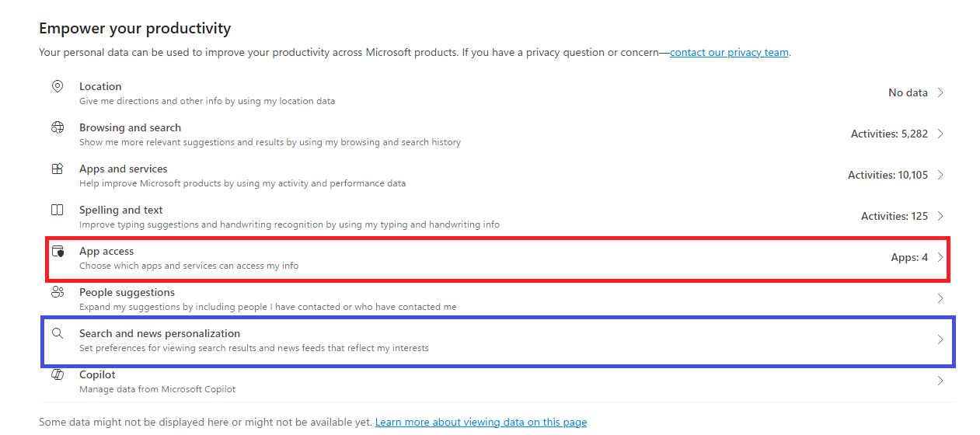Open the 'contact our privacy team' link
The height and width of the screenshot is (435, 980).
pos(729,53)
